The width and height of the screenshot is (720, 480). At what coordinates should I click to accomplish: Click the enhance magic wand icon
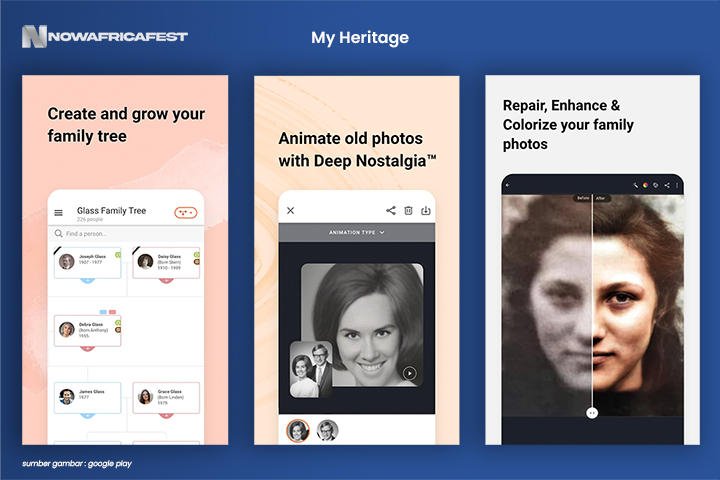pos(635,185)
